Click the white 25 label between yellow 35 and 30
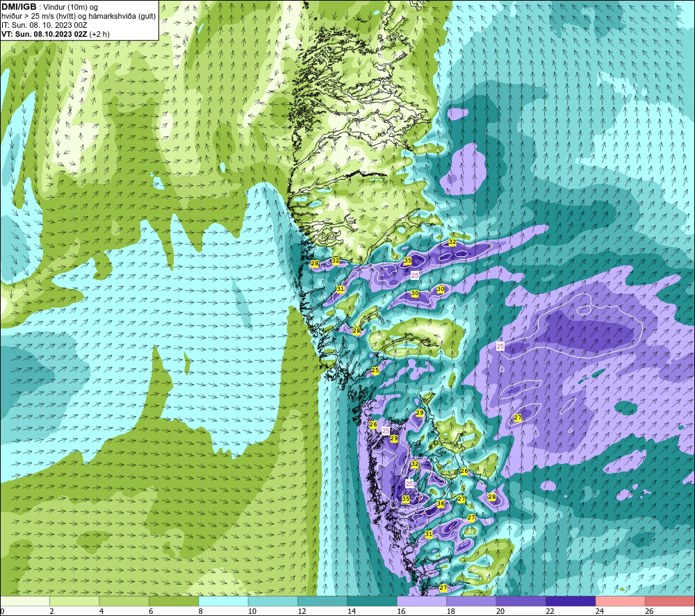695x616 pixels. 415,275
